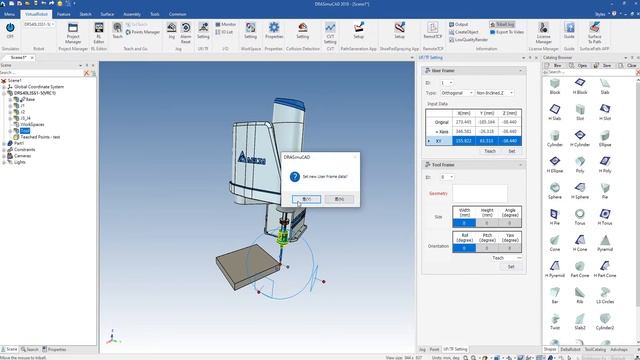
Task: Confirm Yes in the DRASimuCAD dialog
Action: click(x=307, y=199)
